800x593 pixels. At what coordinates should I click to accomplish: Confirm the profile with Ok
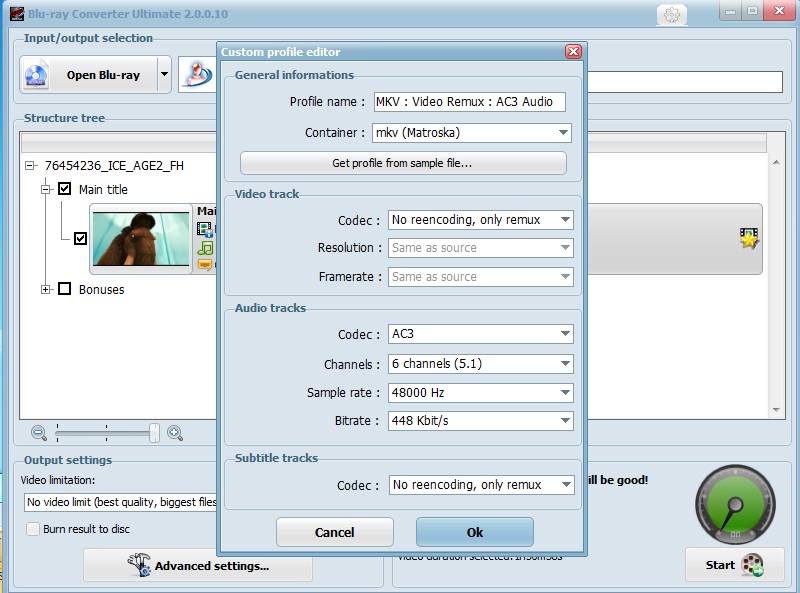pos(475,532)
